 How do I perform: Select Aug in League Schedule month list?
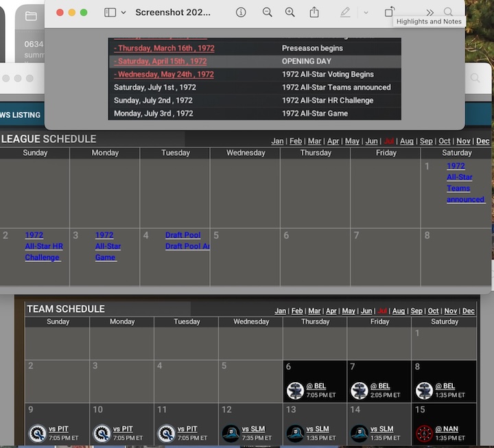pos(407,141)
